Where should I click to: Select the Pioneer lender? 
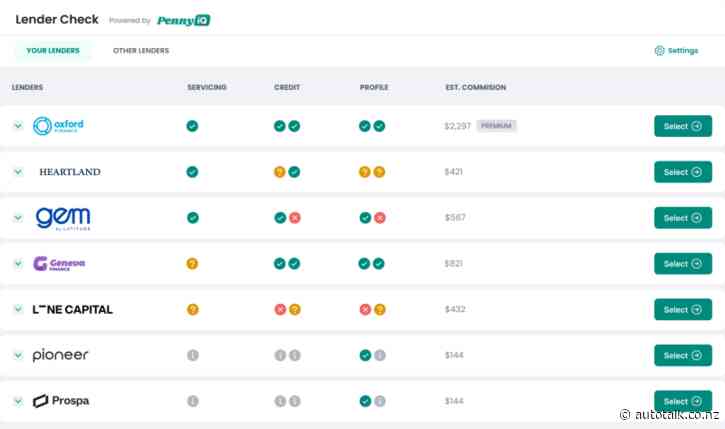coord(683,355)
